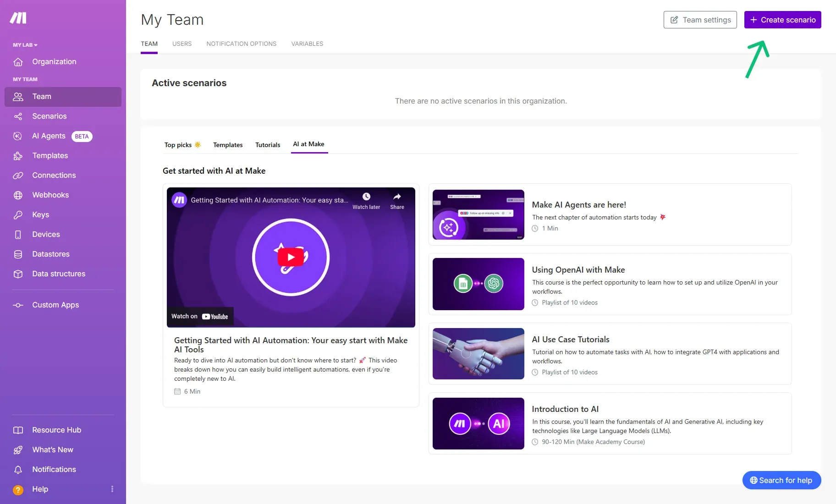Open Make AI Agents are here thumbnail
This screenshot has width=836, height=504.
click(478, 214)
